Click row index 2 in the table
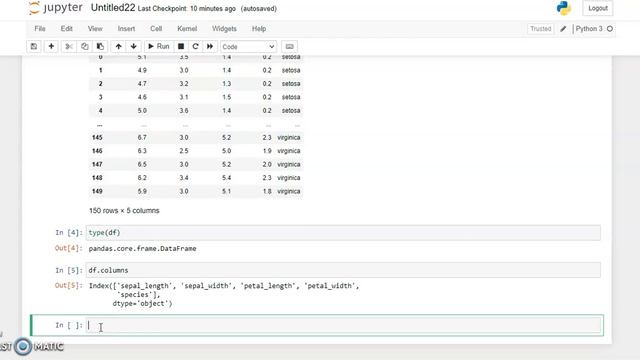Image resolution: width=640 pixels, height=360 pixels. (100, 84)
